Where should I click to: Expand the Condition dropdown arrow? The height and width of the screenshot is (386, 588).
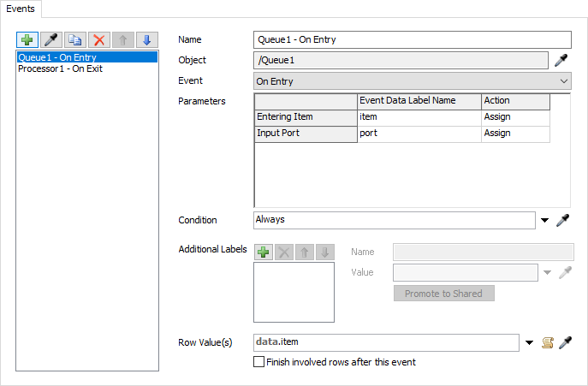(544, 221)
